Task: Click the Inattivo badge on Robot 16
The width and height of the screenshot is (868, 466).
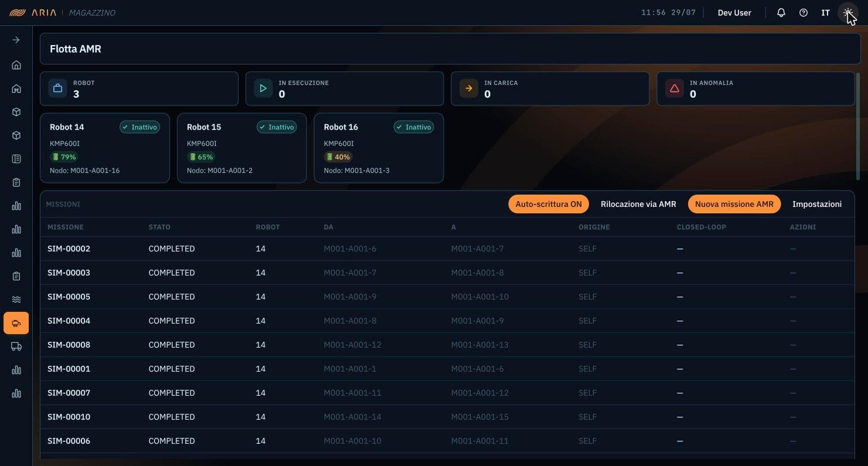Action: tap(414, 127)
